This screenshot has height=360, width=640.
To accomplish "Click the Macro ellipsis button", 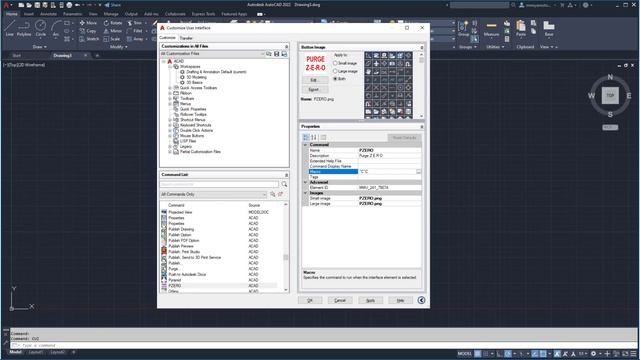I will 418,172.
